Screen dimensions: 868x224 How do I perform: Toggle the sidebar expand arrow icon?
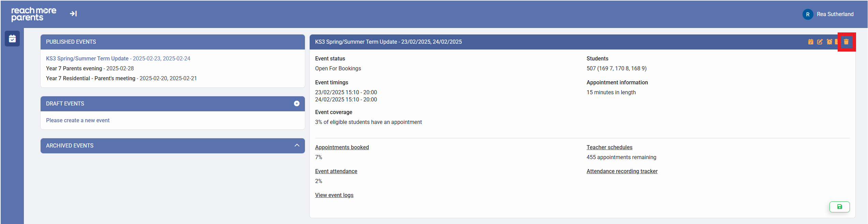(x=73, y=14)
